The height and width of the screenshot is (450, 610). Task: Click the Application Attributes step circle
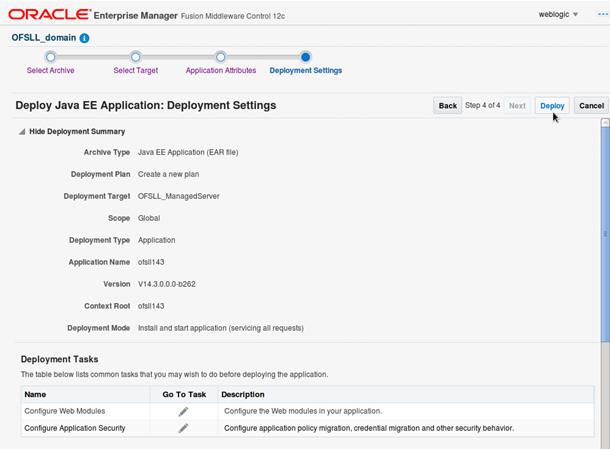click(x=221, y=57)
